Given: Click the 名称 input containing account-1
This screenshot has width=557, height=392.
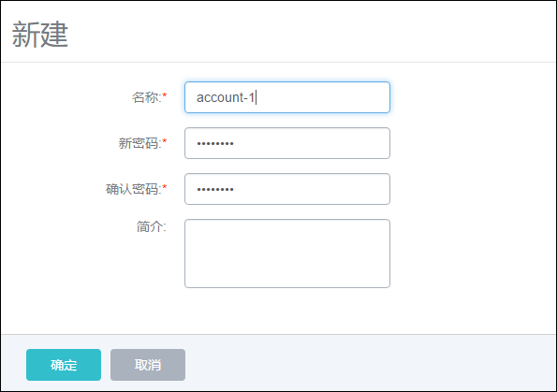Looking at the screenshot, I should coord(287,97).
